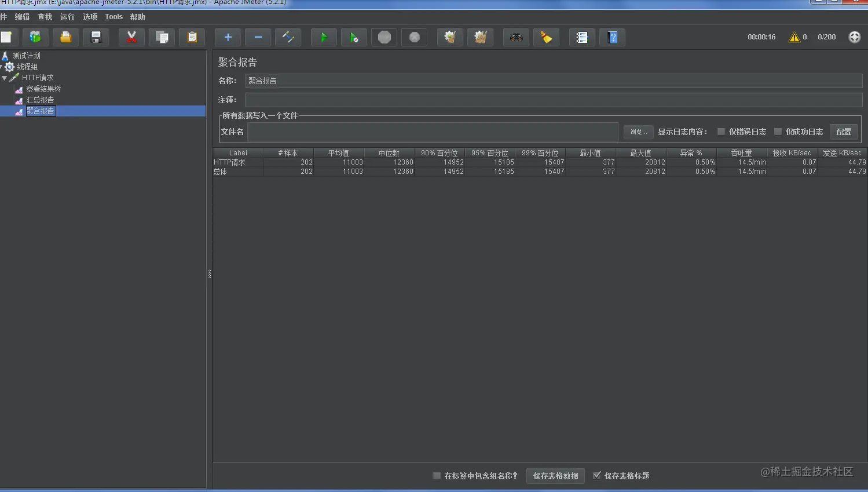Screen dimensions: 868x492
Task: Reset search with the brush icon
Action: click(x=546, y=37)
